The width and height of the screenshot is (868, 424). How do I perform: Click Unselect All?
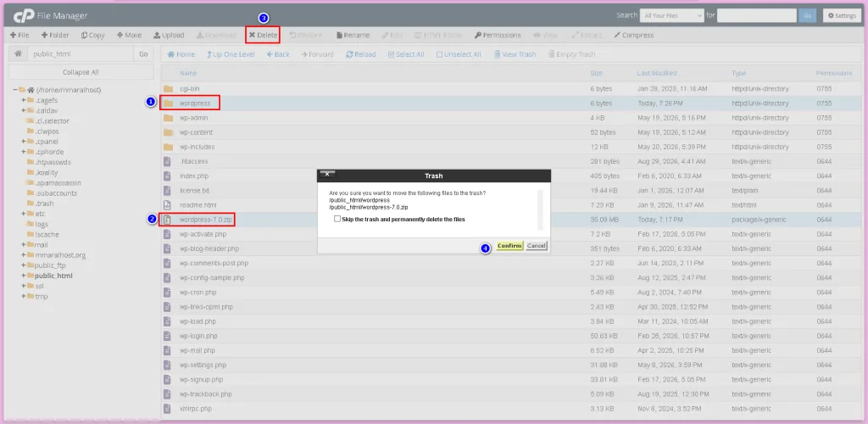pos(459,54)
